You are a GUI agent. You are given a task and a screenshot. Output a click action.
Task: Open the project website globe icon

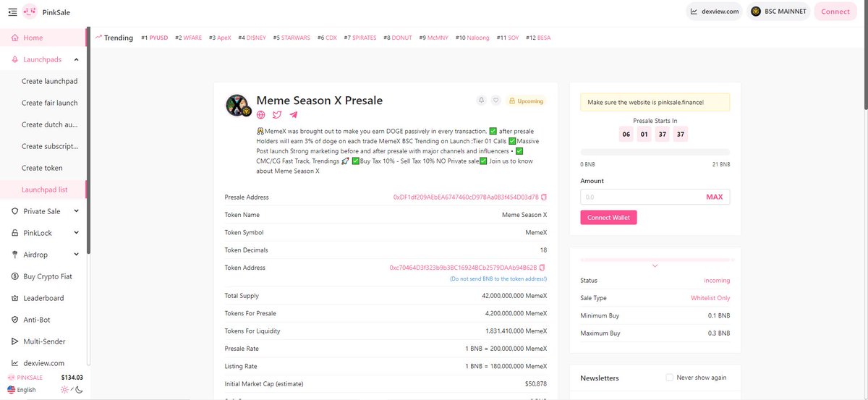pos(261,114)
